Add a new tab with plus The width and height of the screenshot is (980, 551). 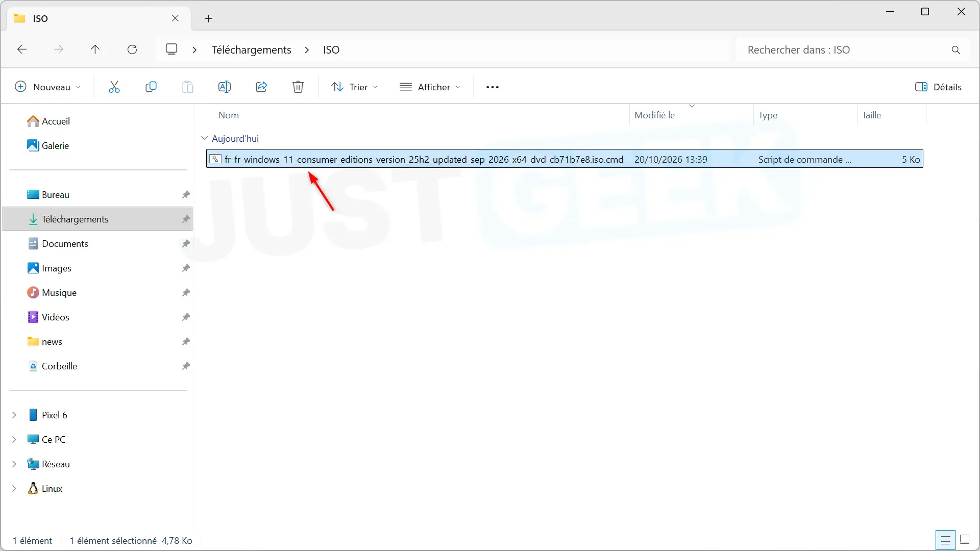point(208,19)
